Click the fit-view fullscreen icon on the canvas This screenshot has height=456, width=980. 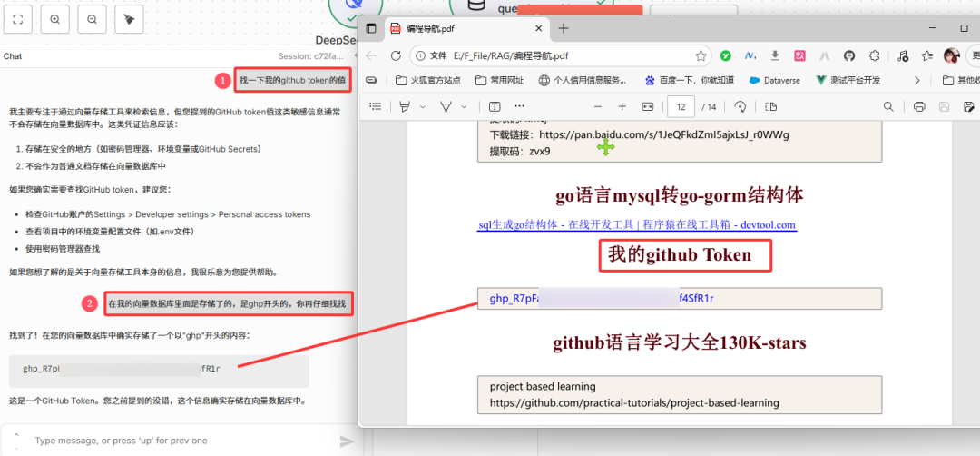(18, 19)
